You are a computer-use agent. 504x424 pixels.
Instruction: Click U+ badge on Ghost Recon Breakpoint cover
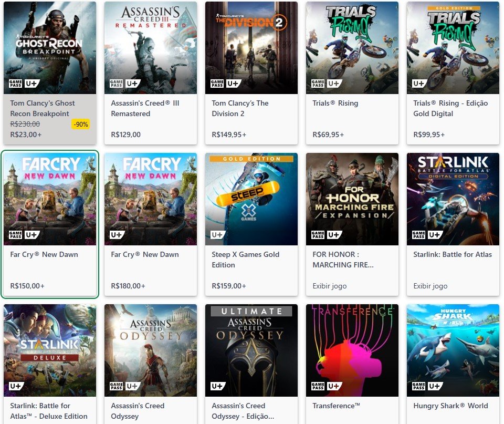point(32,84)
